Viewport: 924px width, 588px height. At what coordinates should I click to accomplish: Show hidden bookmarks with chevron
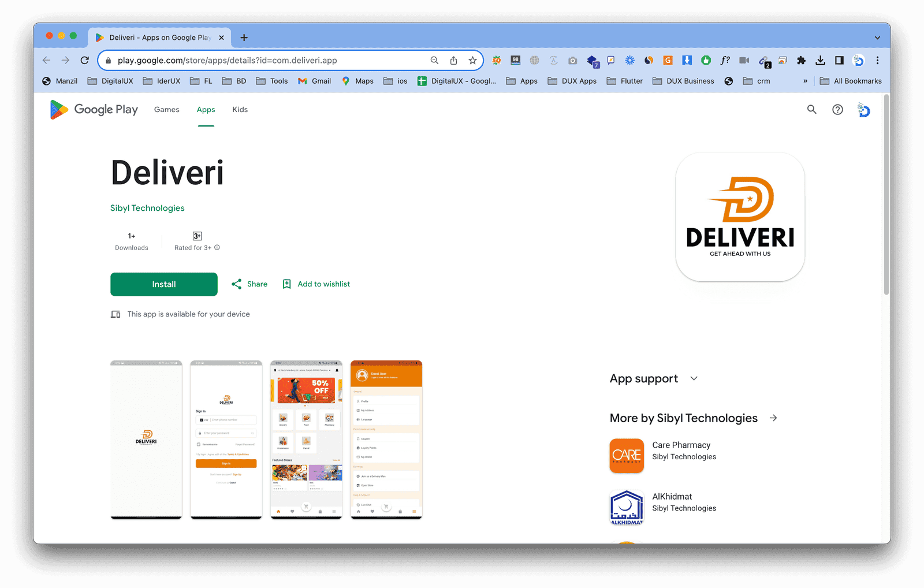805,81
